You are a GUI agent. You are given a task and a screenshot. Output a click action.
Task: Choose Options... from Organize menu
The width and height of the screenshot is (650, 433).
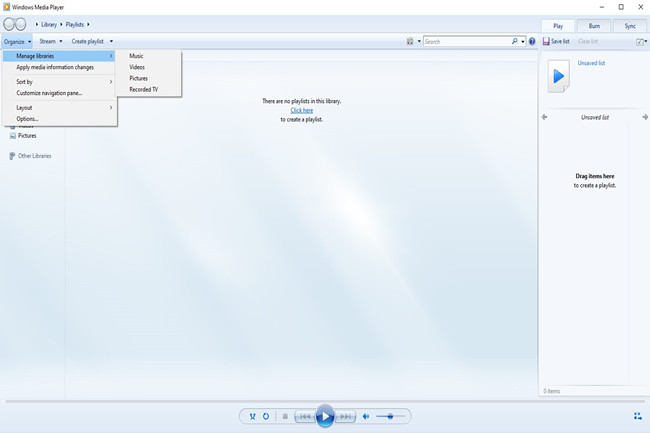[x=27, y=119]
